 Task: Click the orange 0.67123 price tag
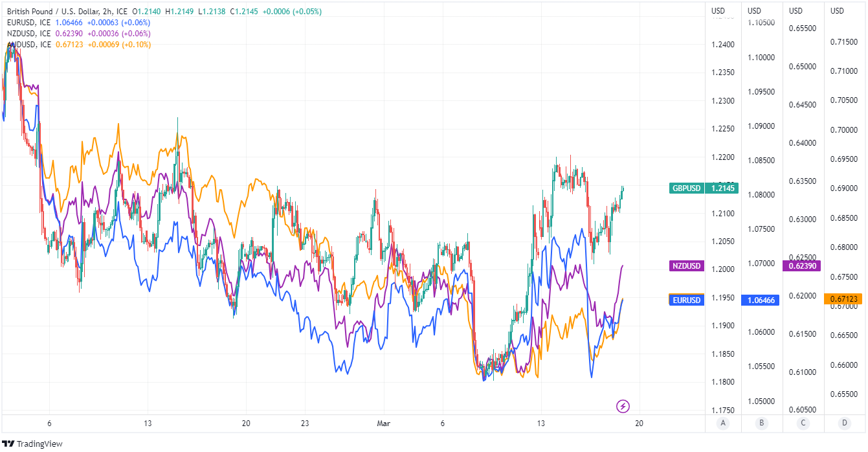(842, 299)
